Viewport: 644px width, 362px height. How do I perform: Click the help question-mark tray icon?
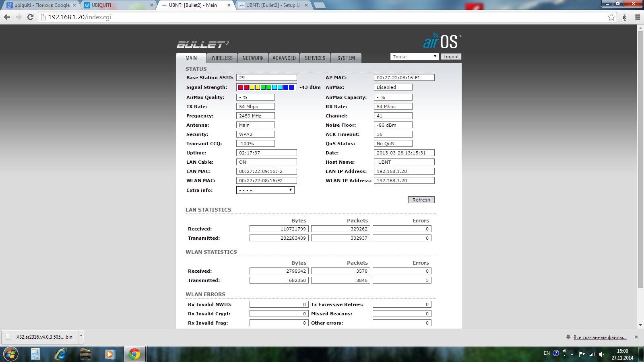(x=556, y=353)
